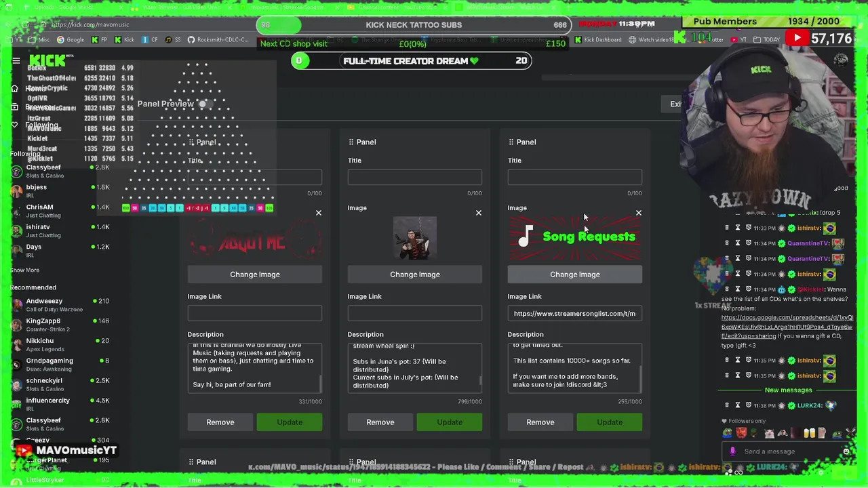The width and height of the screenshot is (868, 488).
Task: Delete the Kicklet bot chat message
Action: tap(727, 289)
